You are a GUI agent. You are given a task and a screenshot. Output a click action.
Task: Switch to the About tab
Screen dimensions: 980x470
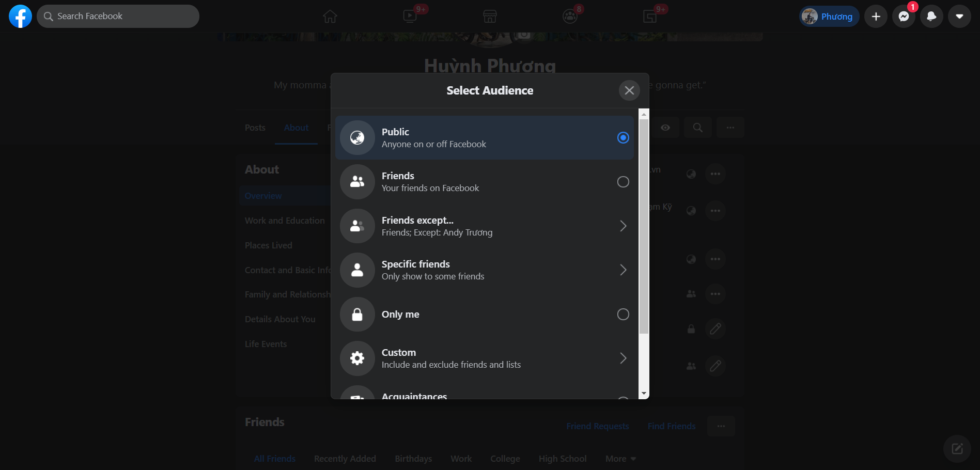(296, 128)
